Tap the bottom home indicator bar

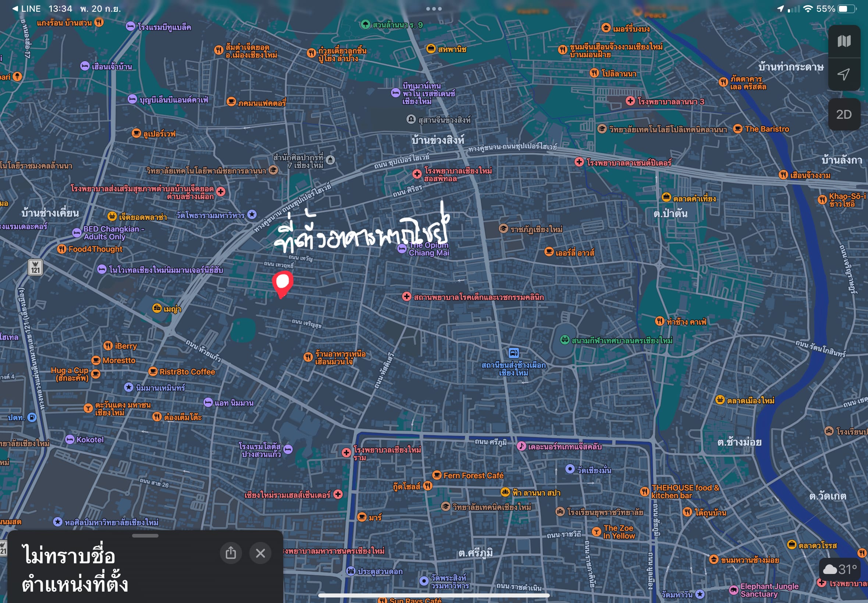[x=434, y=595]
